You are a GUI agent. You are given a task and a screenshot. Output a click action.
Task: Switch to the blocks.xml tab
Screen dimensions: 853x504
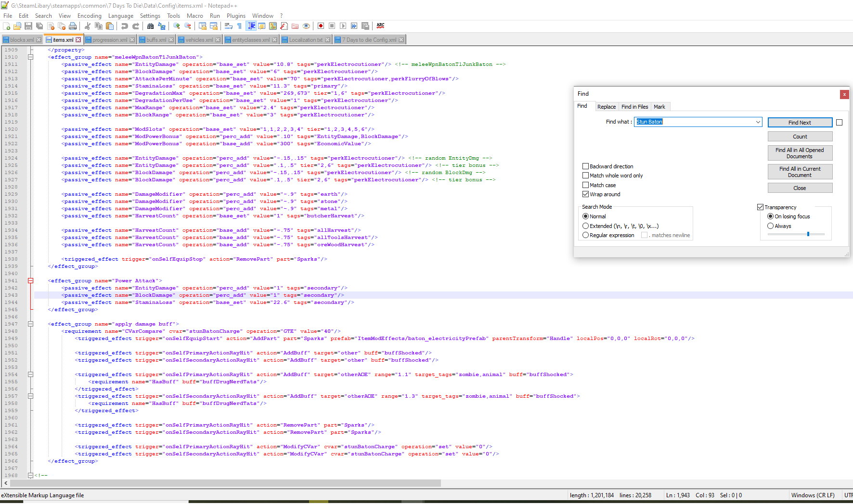[22, 40]
